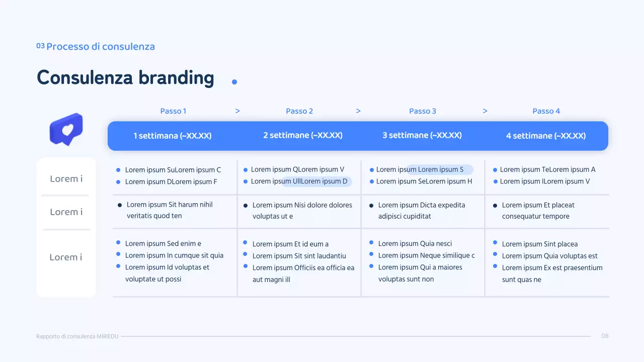This screenshot has width=644, height=362.
Task: Click highlighted 'Lorem ipsum S' text in Passo 3
Action: click(x=440, y=169)
